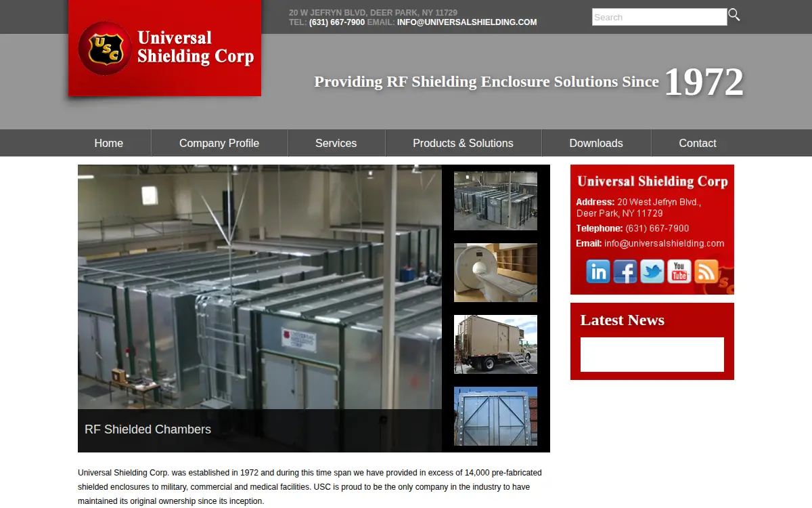Open the Contact menu item
The height and width of the screenshot is (508, 812).
698,143
